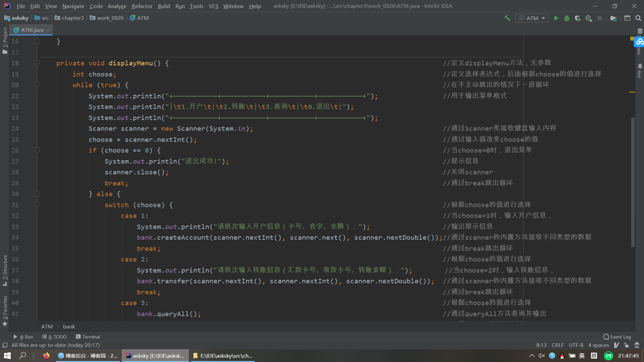644x362 pixels.
Task: Open the UTF-8 encoding selector
Action: [576, 345]
